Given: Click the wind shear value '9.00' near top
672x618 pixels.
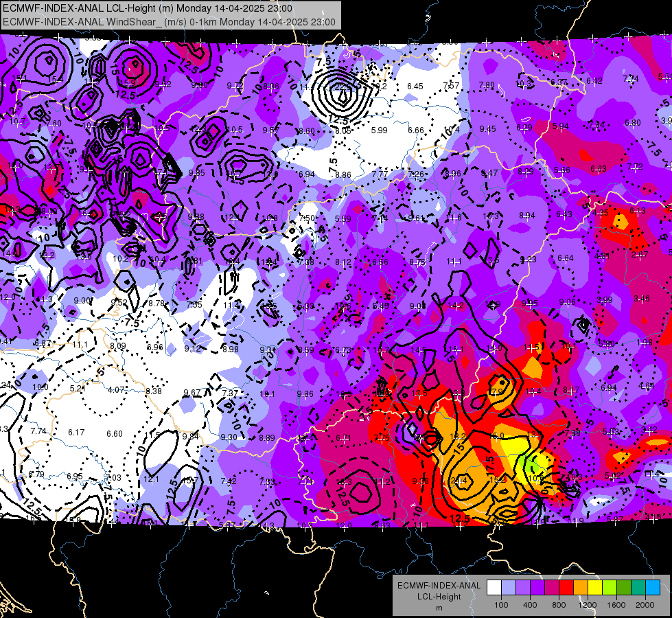Looking at the screenshot, I should click(x=199, y=85).
